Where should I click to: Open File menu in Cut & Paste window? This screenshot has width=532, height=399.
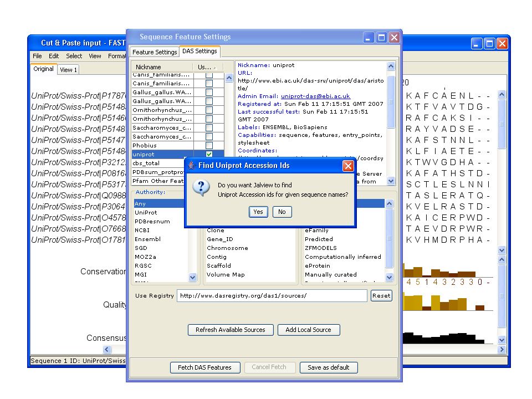coord(37,56)
